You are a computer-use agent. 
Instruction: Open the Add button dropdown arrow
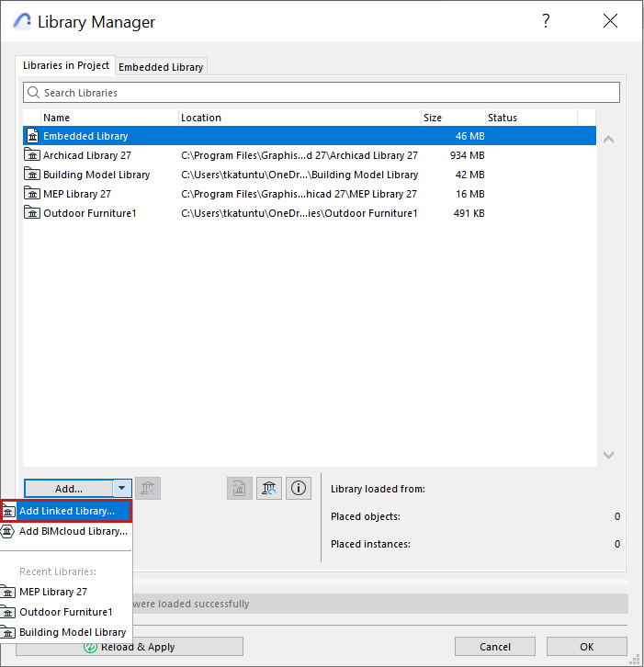pyautogui.click(x=122, y=488)
